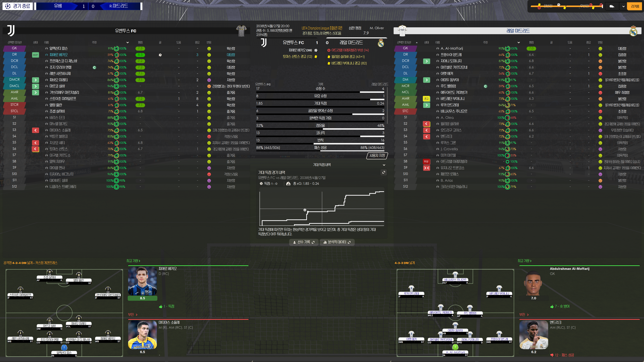The image size is (644, 362).
Task: Click the Real Madrid crest beside team name
Action: pos(633,31)
